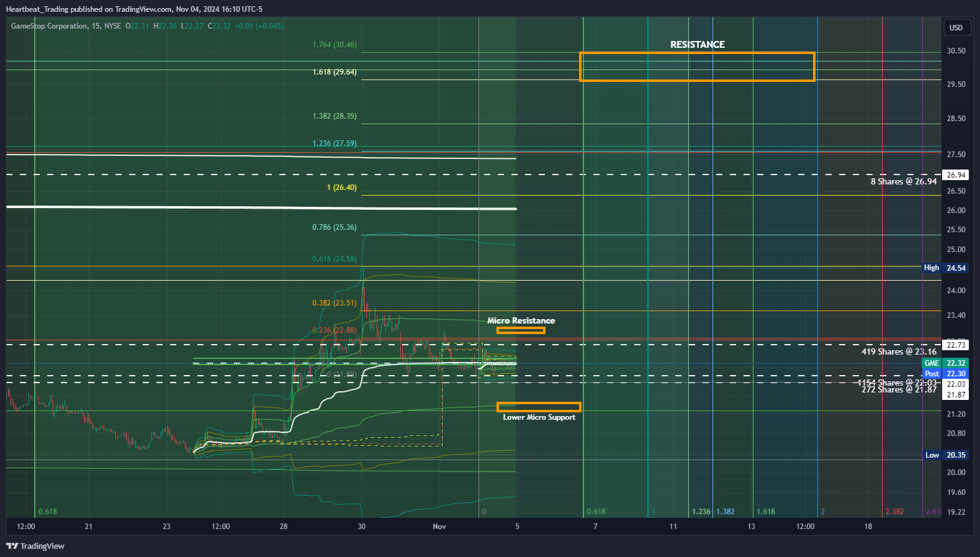This screenshot has height=557, width=980.
Task: Click the 1.764 (30.46) Fibonacci label
Action: tap(335, 45)
